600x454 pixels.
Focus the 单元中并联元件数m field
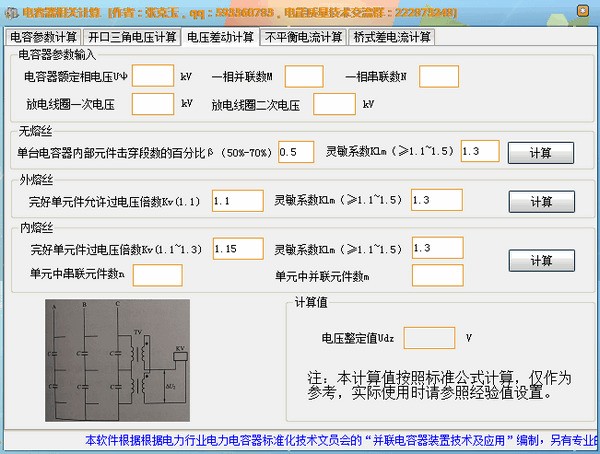pos(438,275)
